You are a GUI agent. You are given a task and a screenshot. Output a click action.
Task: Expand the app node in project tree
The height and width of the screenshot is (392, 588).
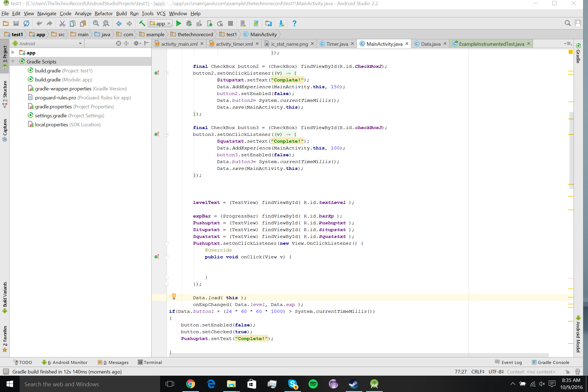pyautogui.click(x=13, y=53)
